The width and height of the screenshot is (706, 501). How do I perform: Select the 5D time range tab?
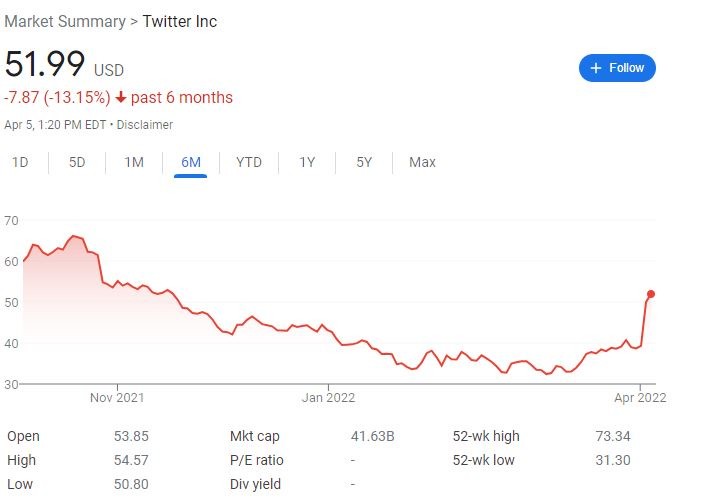pos(77,162)
